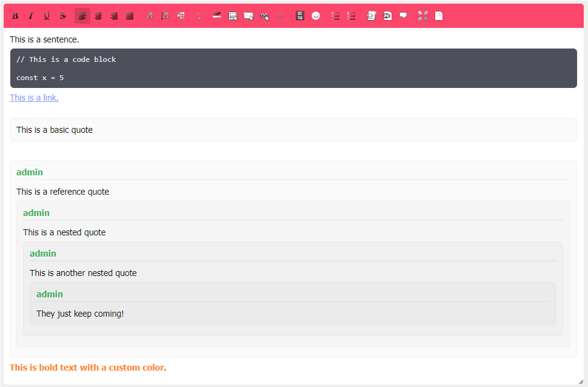Open the font name dropdown
This screenshot has height=387, width=588.
[149, 16]
